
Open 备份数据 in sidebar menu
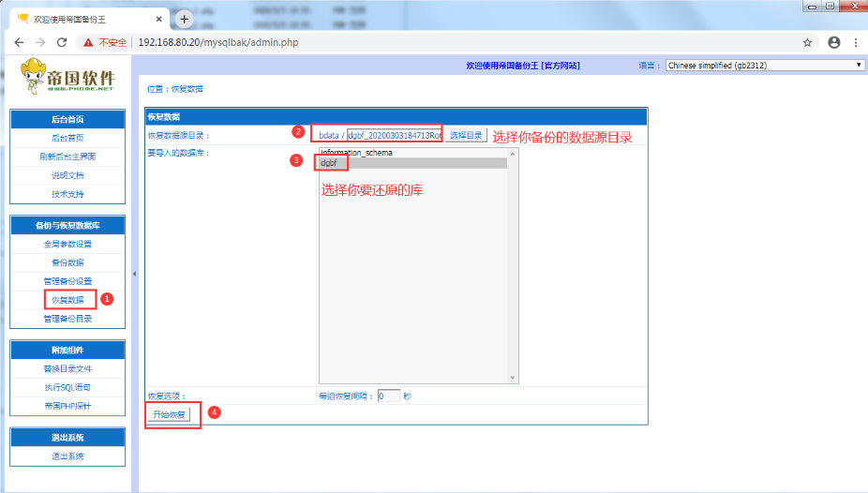click(x=67, y=262)
